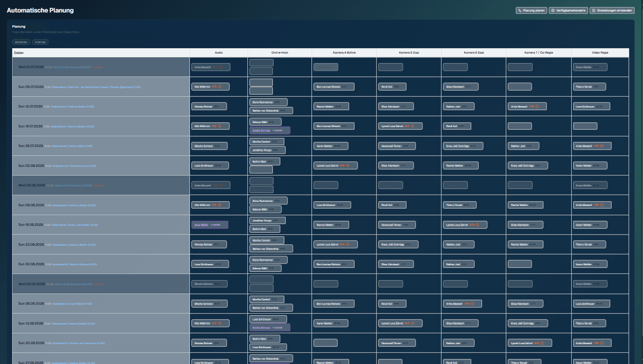Expand the Sun 09.08.2026 row chevron
The width and height of the screenshot is (643, 364).
(x=16, y=205)
